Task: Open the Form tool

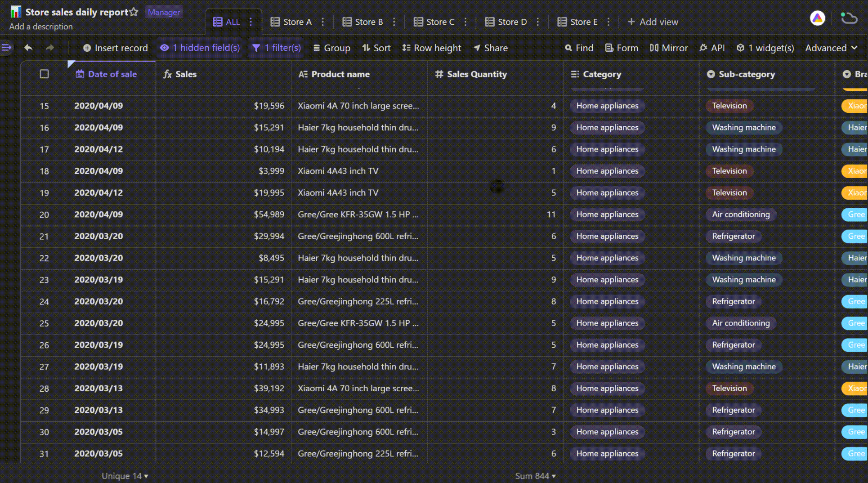Action: (x=622, y=48)
